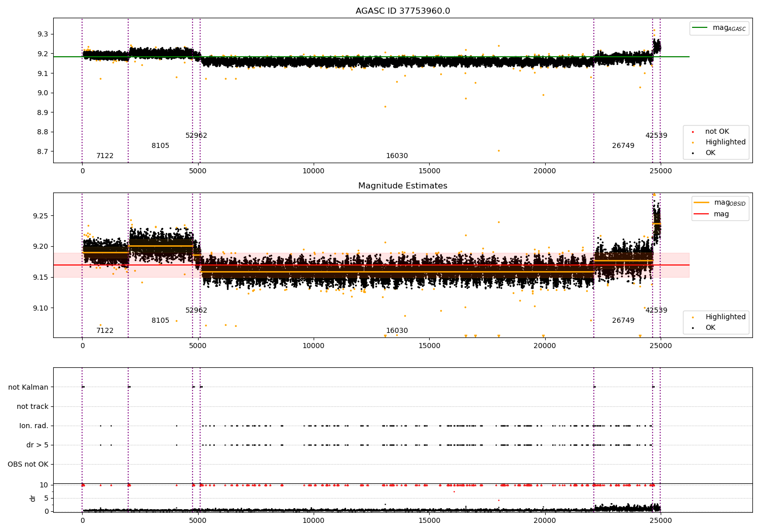Click the 'Ion. rad.' row label
The width and height of the screenshot is (760, 532).
point(34,426)
